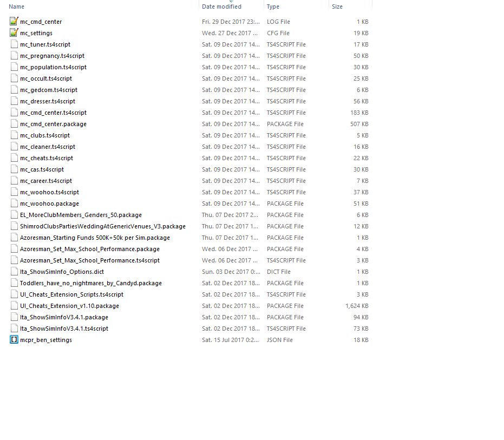
Task: Select lta_ShowSimInfoV3.4.1.ts4script file
Action: [x=64, y=329]
